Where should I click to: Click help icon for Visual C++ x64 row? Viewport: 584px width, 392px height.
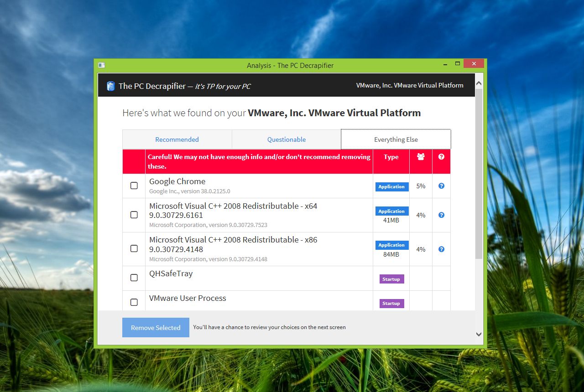tap(441, 215)
